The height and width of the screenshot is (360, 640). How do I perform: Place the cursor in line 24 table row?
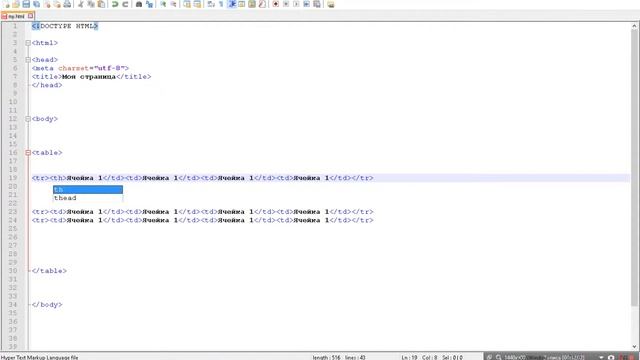pos(202,220)
